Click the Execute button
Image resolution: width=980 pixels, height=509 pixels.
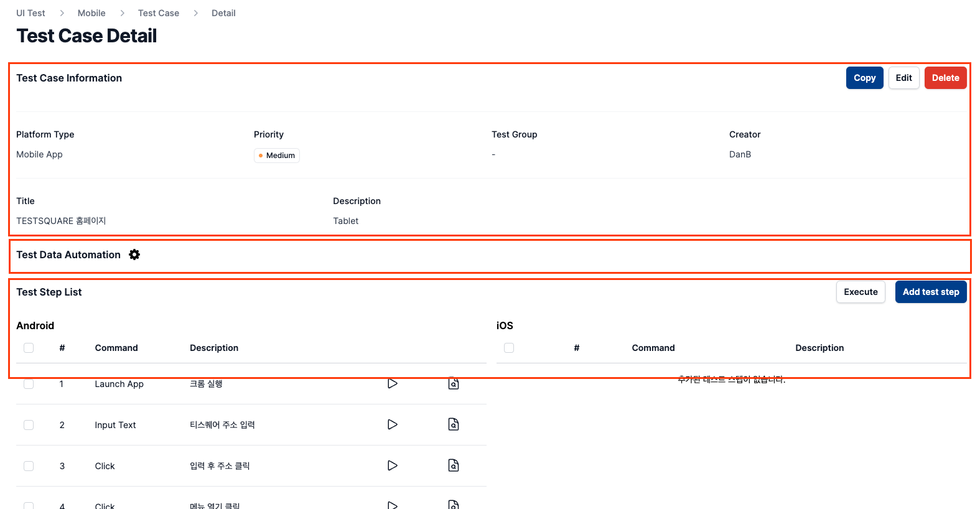(x=861, y=292)
